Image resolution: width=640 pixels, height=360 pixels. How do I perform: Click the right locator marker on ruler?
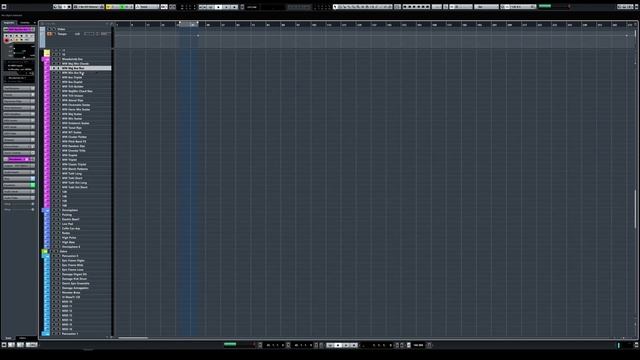[x=198, y=22]
